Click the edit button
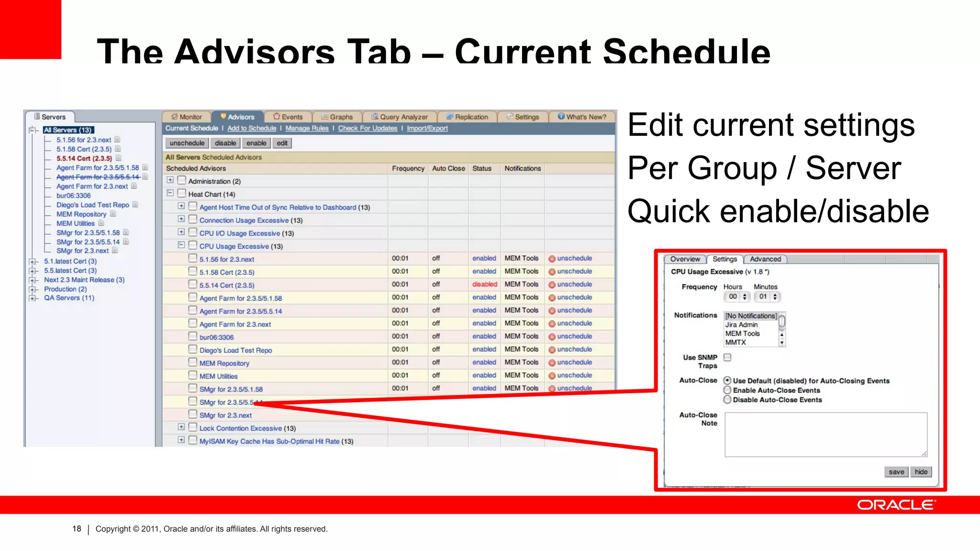The width and height of the screenshot is (980, 551). click(x=282, y=143)
